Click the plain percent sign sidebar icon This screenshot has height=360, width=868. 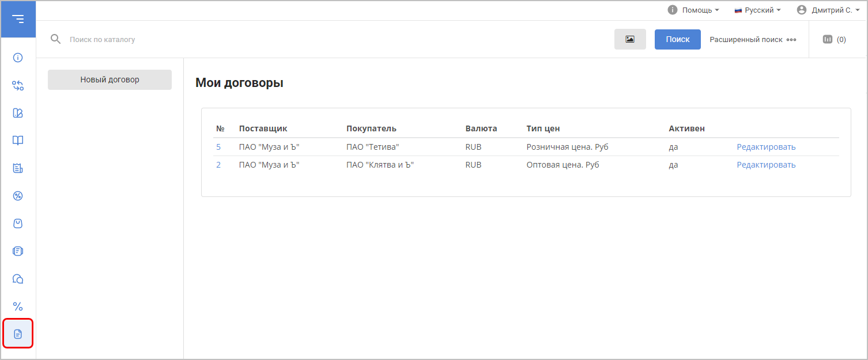click(18, 306)
